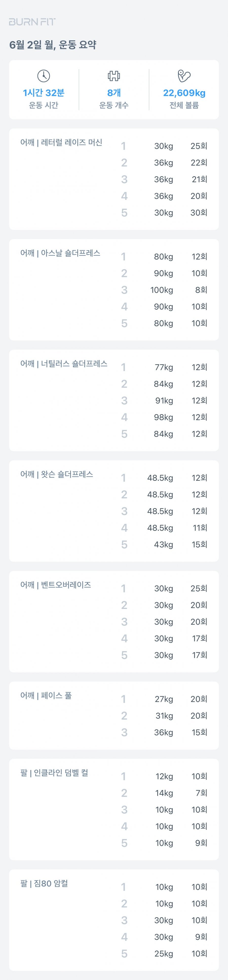This screenshot has width=228, height=980.
Task: Click the 6월 2일 월, 운동 요약 heading
Action: click(53, 45)
